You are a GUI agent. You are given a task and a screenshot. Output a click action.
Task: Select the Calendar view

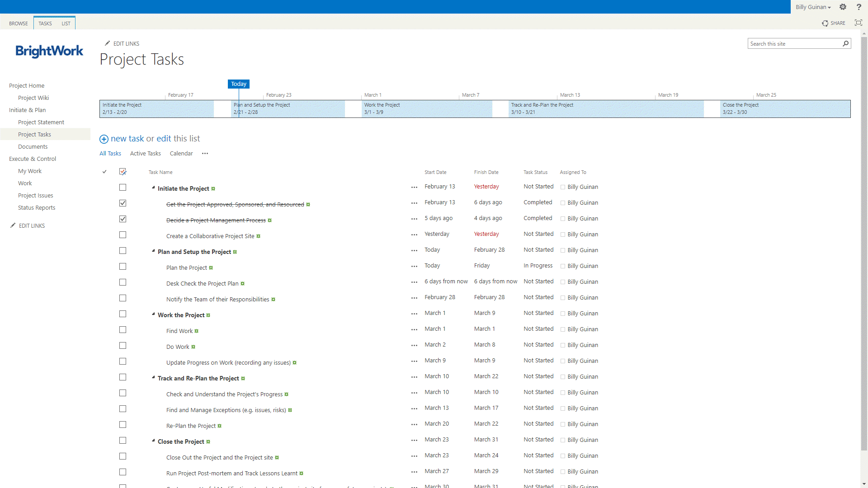(181, 154)
